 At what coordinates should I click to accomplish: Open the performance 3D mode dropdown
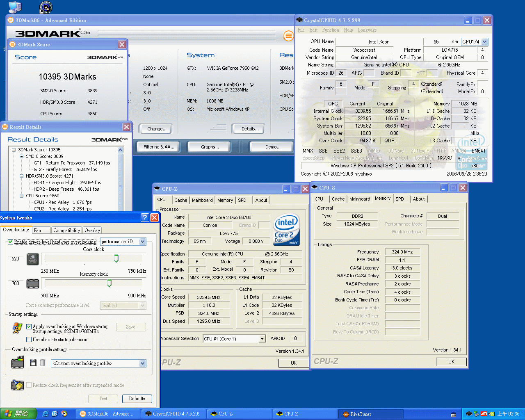(142, 242)
